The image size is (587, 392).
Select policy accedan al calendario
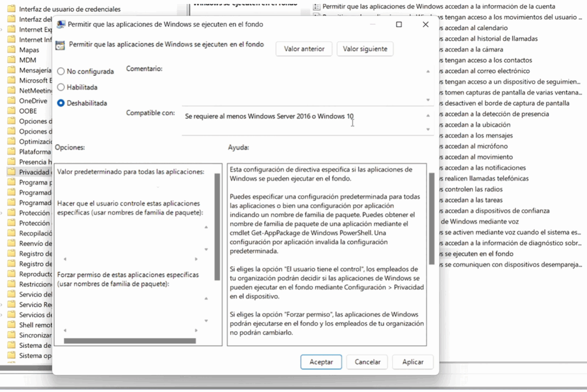click(x=473, y=28)
